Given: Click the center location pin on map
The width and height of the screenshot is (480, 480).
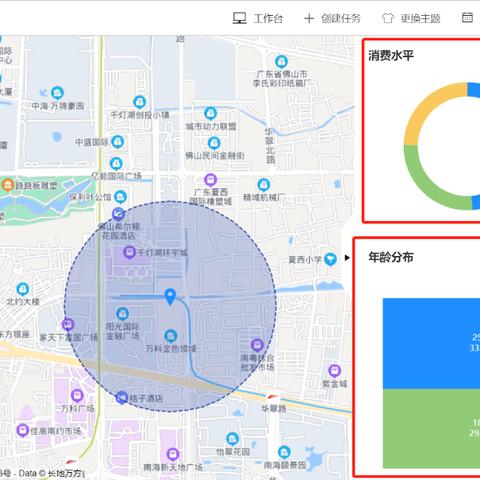Looking at the screenshot, I should click(x=170, y=296).
